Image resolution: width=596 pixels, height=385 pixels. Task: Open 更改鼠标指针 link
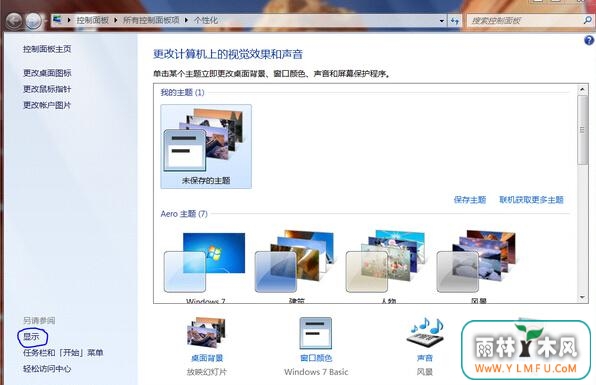[x=47, y=89]
